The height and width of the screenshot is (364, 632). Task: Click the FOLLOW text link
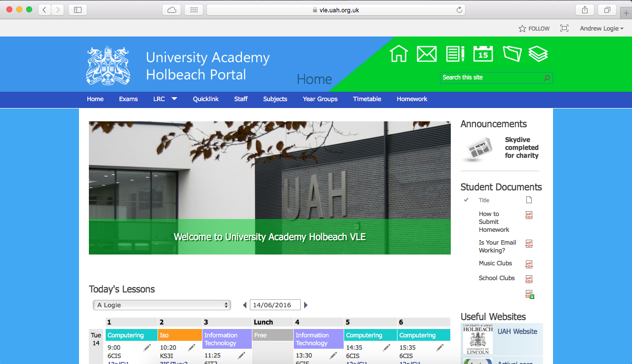point(539,29)
